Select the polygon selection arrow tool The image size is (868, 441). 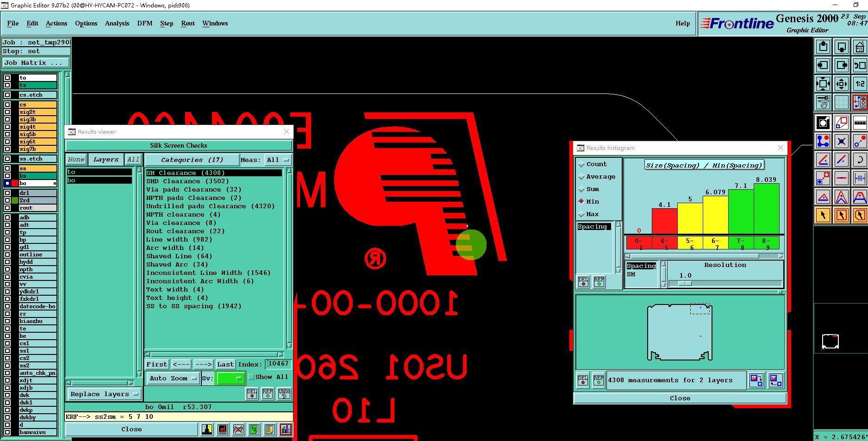860,215
